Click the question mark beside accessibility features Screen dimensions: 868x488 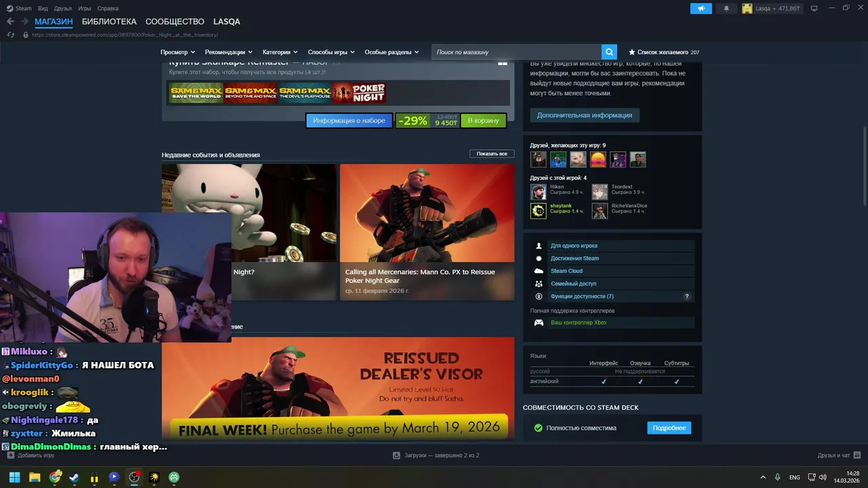[687, 296]
